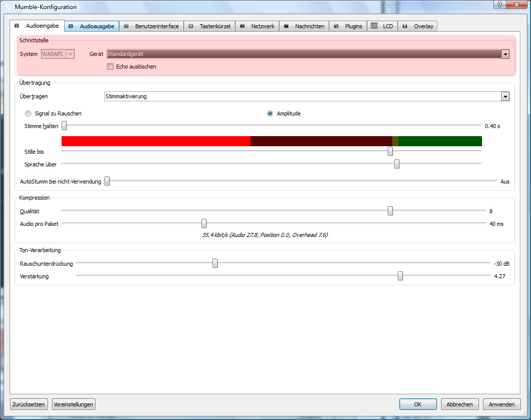Click the Plugins tab icon

coord(336,26)
